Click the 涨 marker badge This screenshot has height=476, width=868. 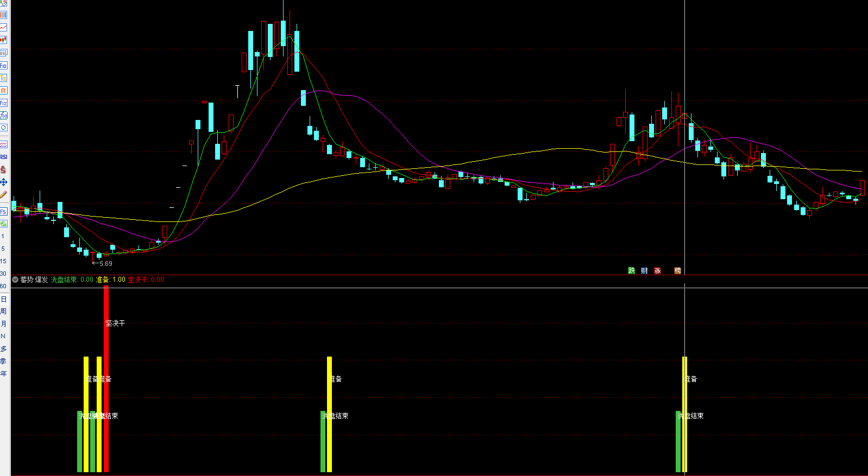coord(657,270)
